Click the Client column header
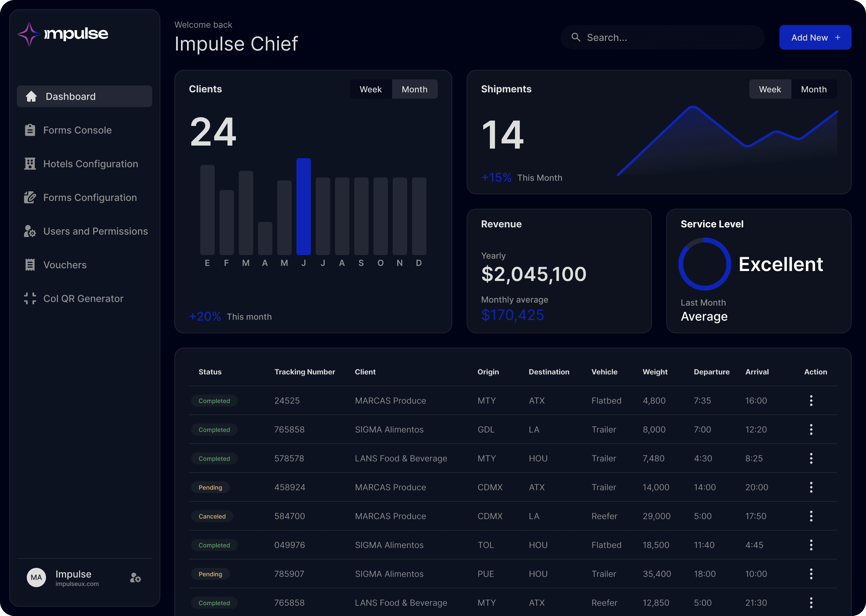This screenshot has height=616, width=866. 365,372
